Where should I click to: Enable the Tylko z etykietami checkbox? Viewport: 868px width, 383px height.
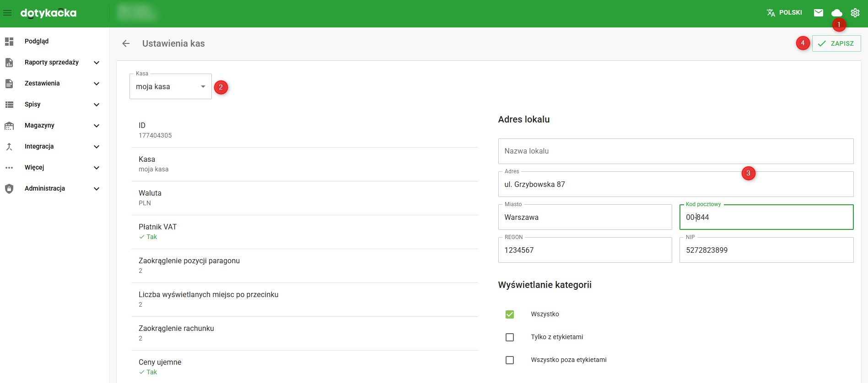(x=510, y=337)
